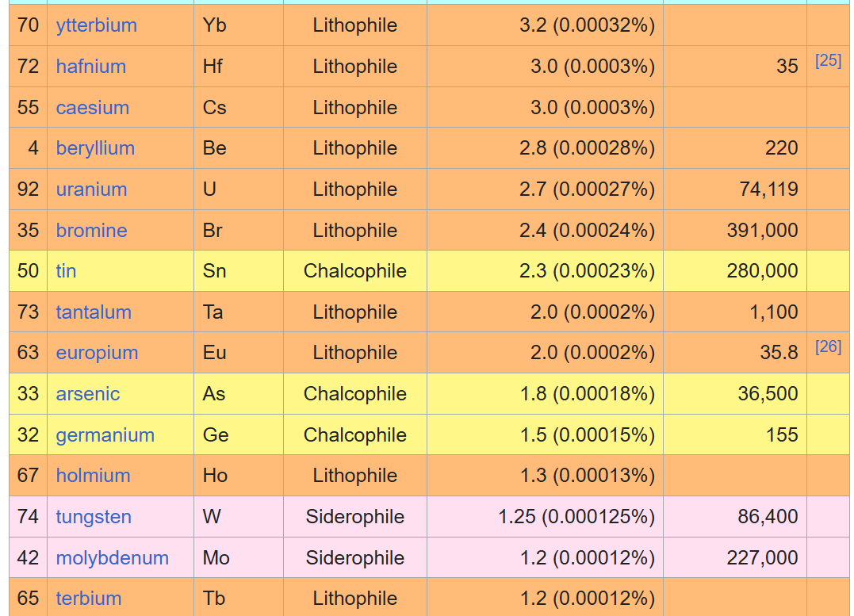Select abundance '2.8 (0.00028%)' for beryllium

587,148
